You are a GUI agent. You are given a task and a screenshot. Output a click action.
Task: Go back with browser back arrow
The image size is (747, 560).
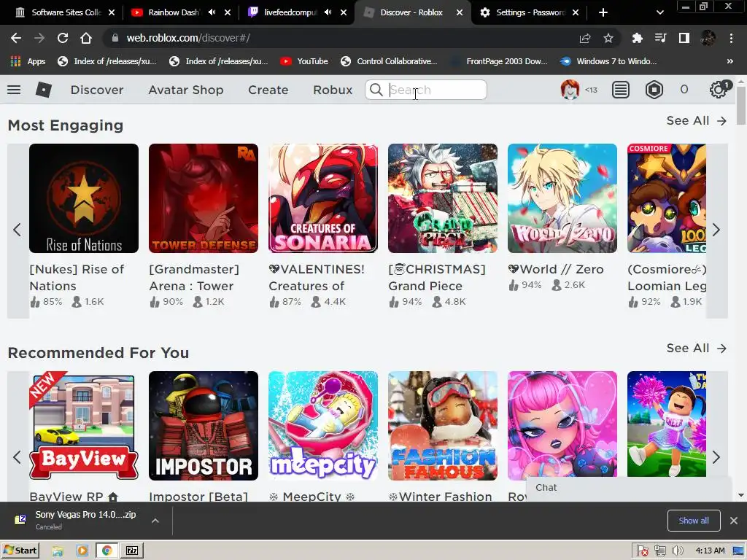click(16, 38)
